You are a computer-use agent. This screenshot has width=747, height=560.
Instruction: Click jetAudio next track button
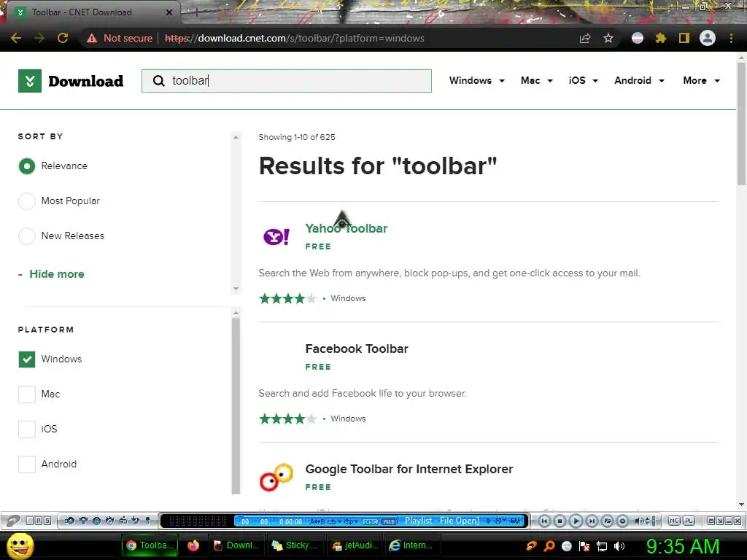pos(592,521)
